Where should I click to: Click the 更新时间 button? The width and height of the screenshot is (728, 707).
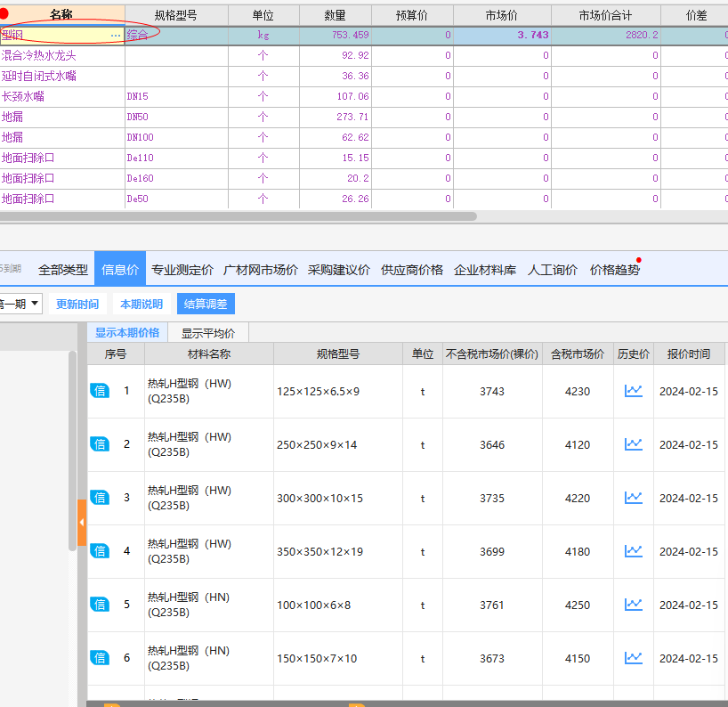77,304
